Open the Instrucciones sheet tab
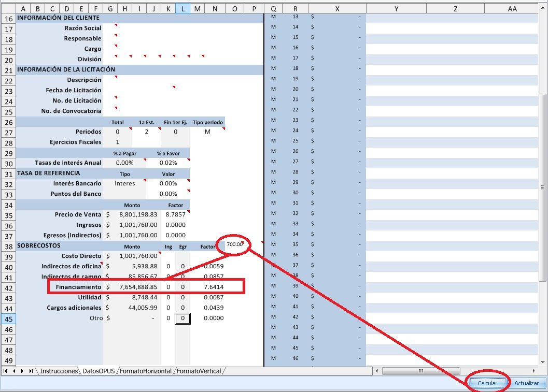 click(x=59, y=371)
